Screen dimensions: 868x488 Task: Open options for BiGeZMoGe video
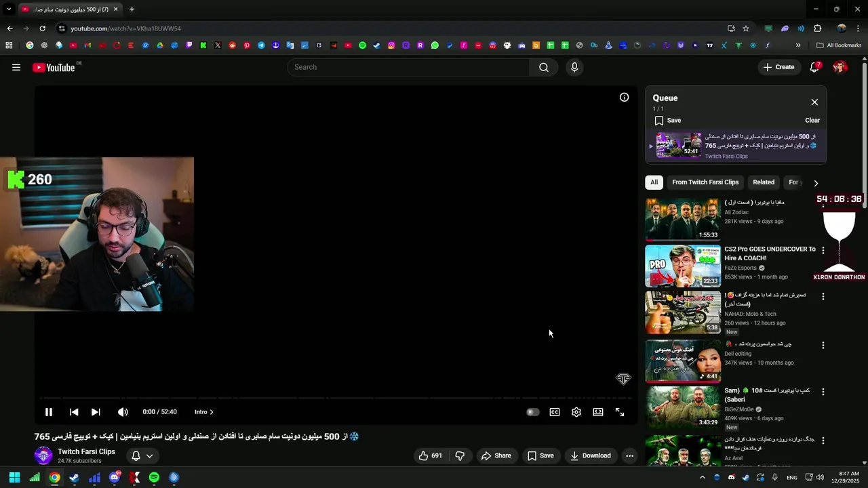tap(823, 392)
